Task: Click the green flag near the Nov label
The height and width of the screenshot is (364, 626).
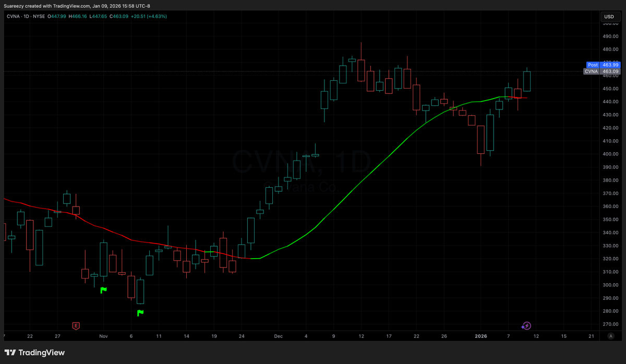Action: pos(103,290)
